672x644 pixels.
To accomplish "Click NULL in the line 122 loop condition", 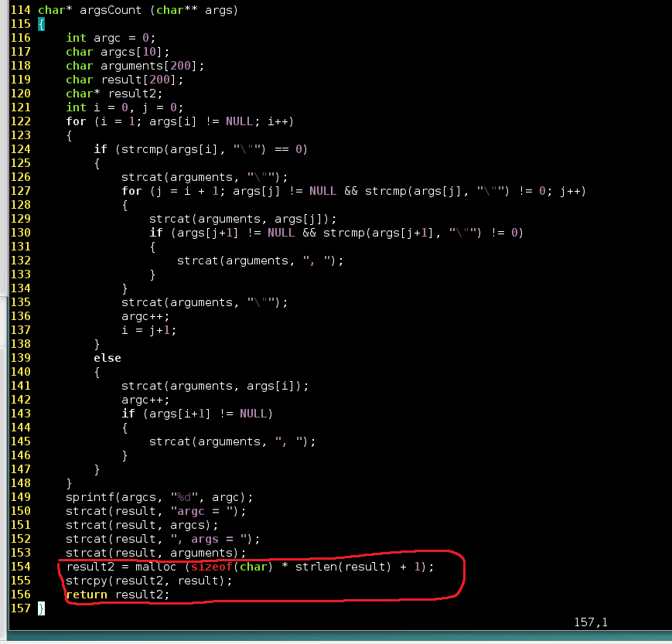I will tap(240, 121).
